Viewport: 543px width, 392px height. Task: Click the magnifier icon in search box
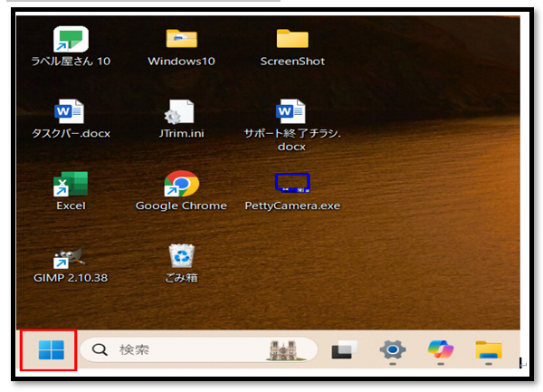[x=100, y=349]
